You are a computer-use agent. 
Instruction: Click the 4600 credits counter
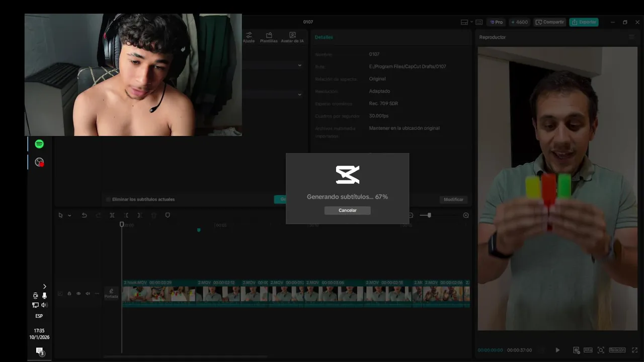click(519, 22)
